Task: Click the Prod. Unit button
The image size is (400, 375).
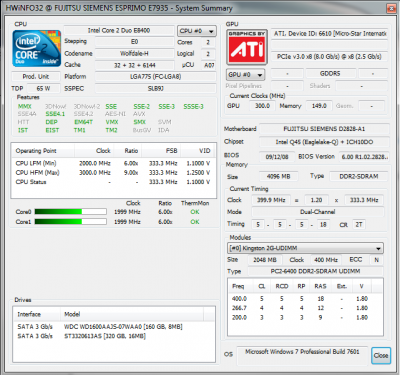Action: pyautogui.click(x=36, y=76)
